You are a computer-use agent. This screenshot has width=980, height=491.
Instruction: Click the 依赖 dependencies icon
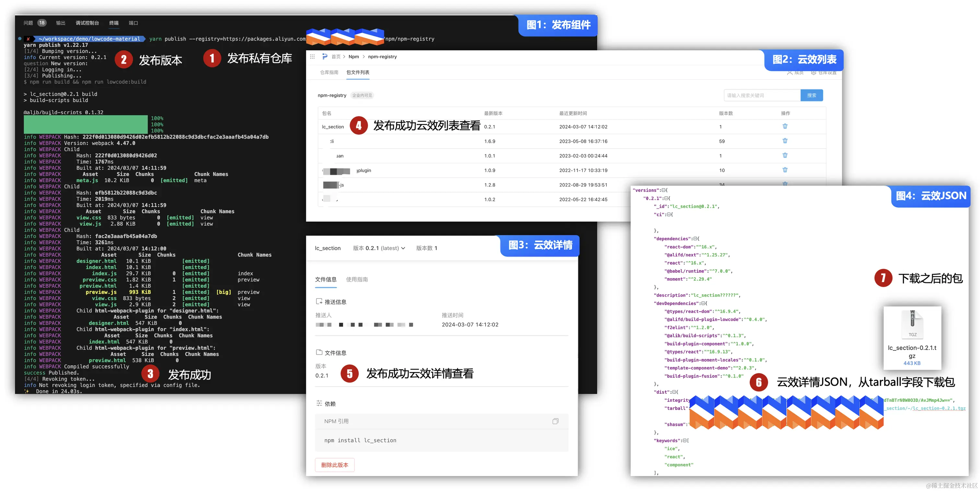(320, 403)
